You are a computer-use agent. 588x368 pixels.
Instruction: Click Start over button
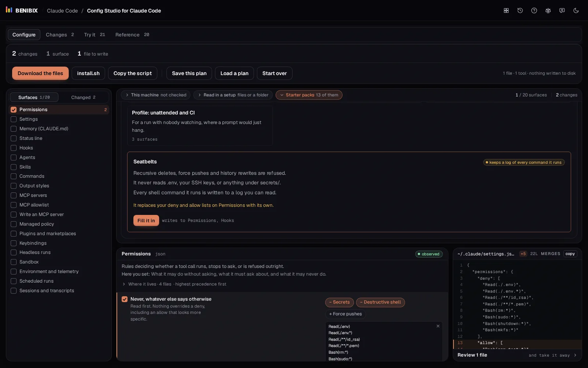275,73
